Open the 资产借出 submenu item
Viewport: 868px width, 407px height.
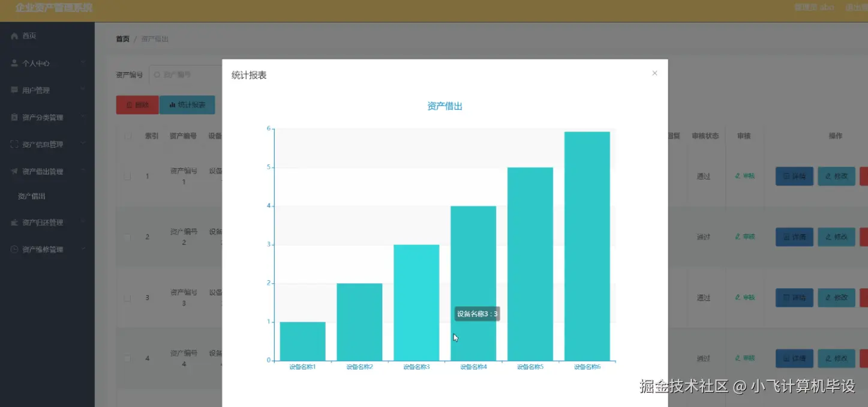point(31,196)
